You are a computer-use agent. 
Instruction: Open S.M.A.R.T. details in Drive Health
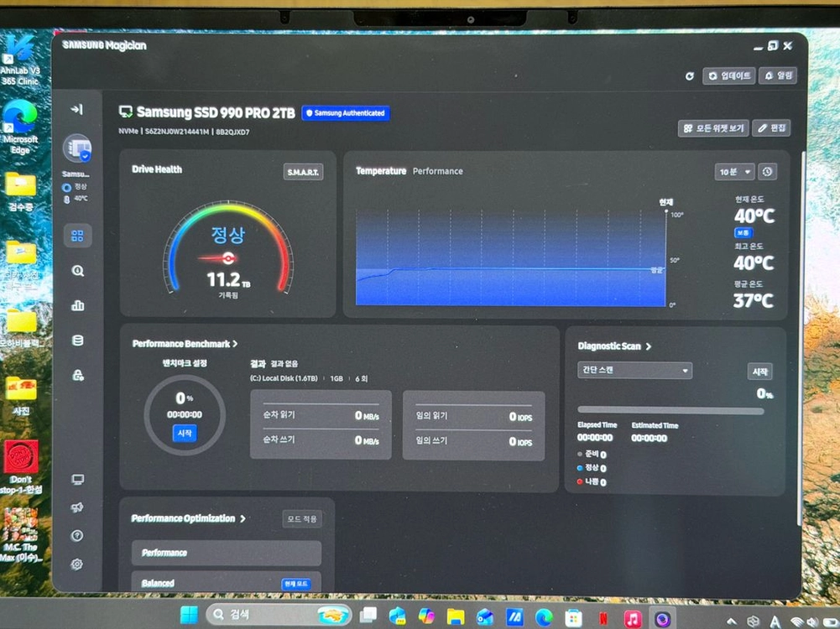(x=303, y=172)
